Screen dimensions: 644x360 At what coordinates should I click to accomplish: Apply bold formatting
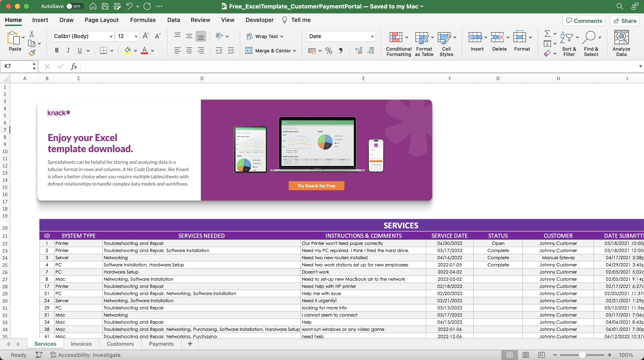pyautogui.click(x=57, y=50)
